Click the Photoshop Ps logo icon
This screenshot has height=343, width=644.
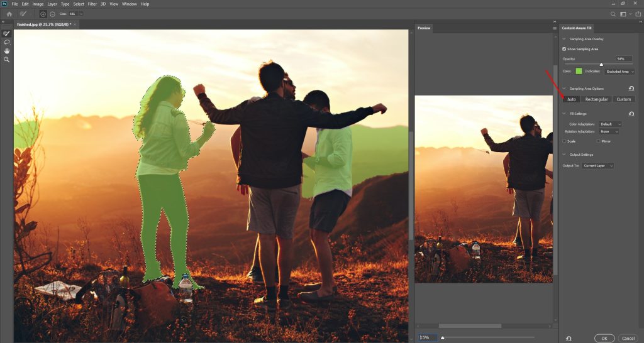(4, 4)
